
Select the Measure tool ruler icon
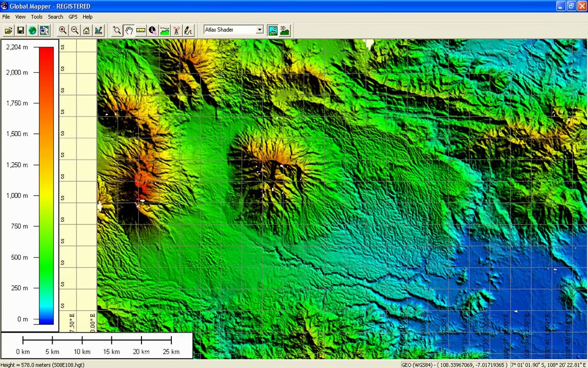(141, 30)
